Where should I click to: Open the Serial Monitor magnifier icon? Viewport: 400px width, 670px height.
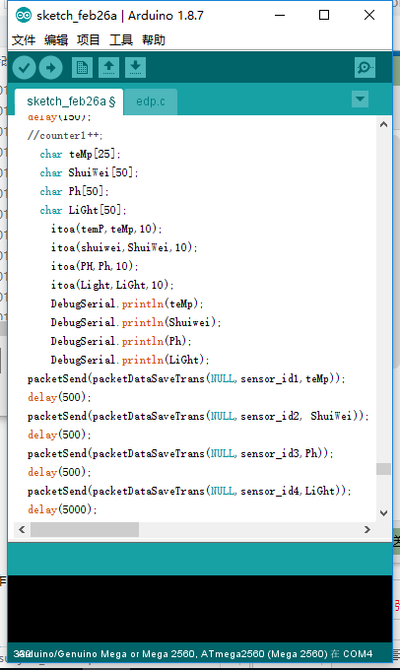click(x=365, y=68)
